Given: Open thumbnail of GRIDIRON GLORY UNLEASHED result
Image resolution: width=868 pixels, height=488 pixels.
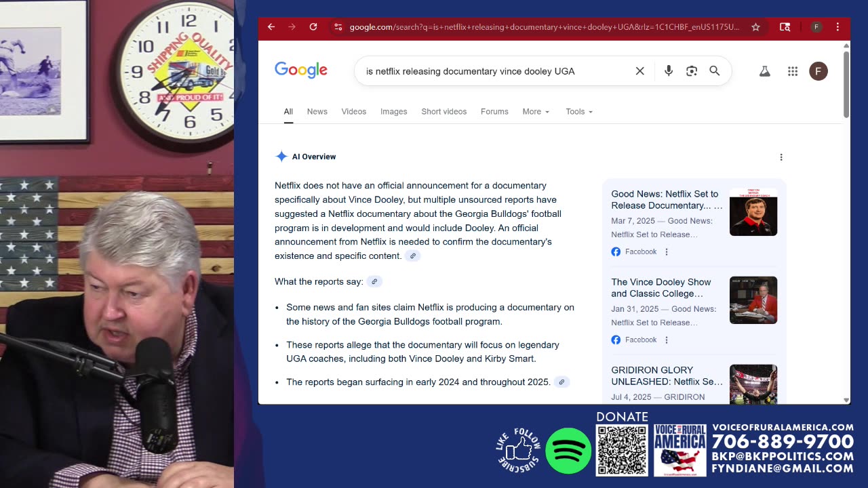Looking at the screenshot, I should (x=753, y=384).
